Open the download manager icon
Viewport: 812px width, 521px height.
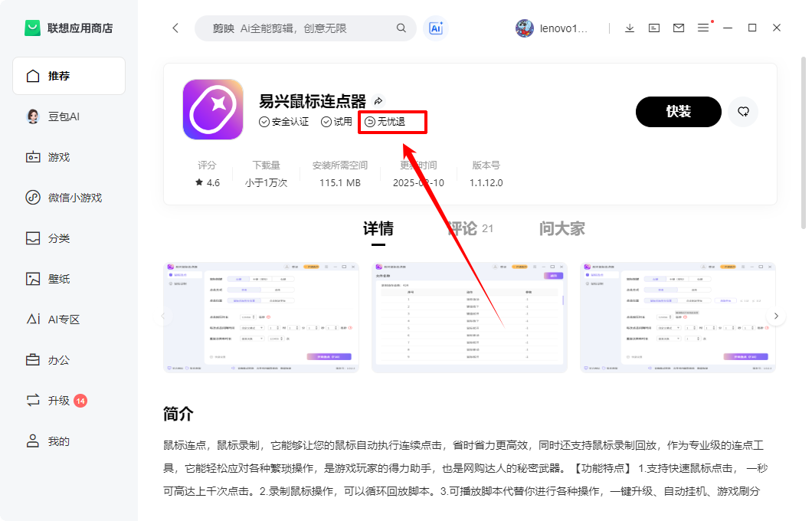click(x=630, y=28)
